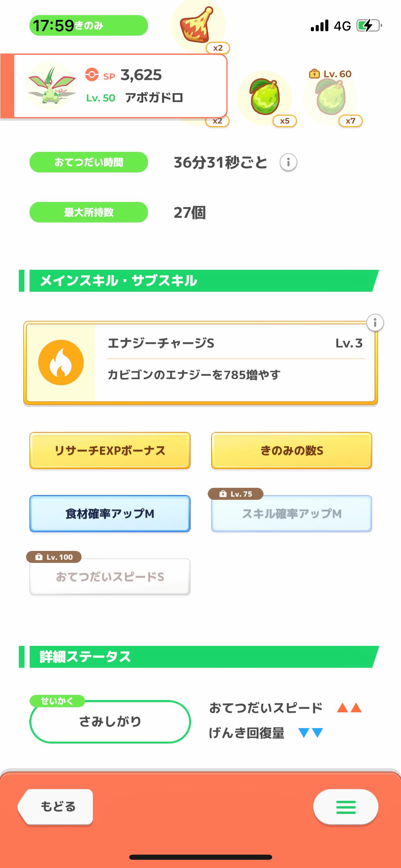Image resolution: width=401 pixels, height=868 pixels.
Task: Tap the locked Lv. 60 ingredient
Action: point(331,97)
